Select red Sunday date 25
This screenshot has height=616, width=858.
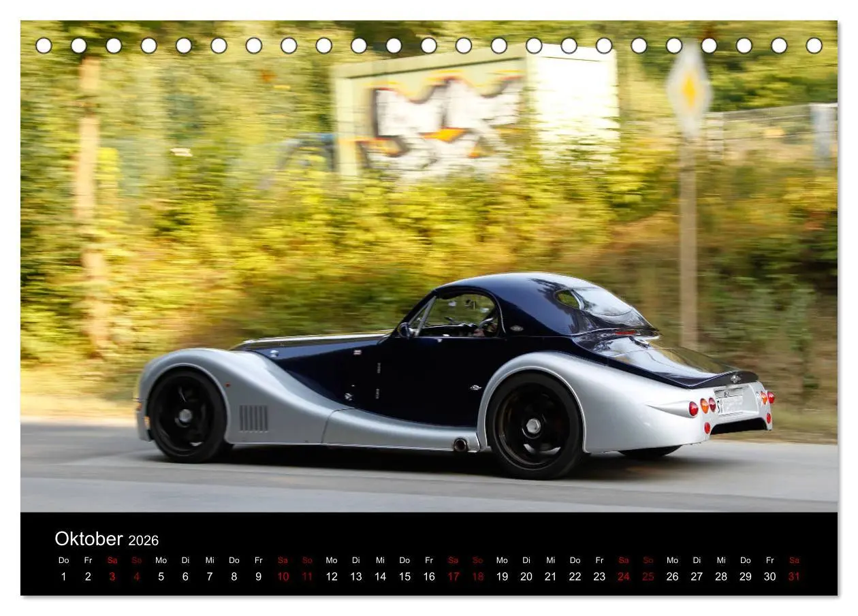pos(648,577)
